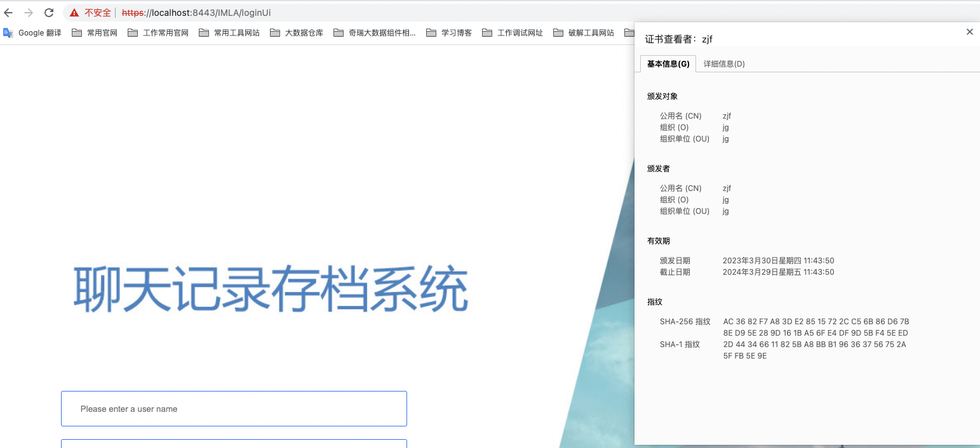
Task: Open the 奇瑞大数据组件相... bookmark folder
Action: pos(374,33)
